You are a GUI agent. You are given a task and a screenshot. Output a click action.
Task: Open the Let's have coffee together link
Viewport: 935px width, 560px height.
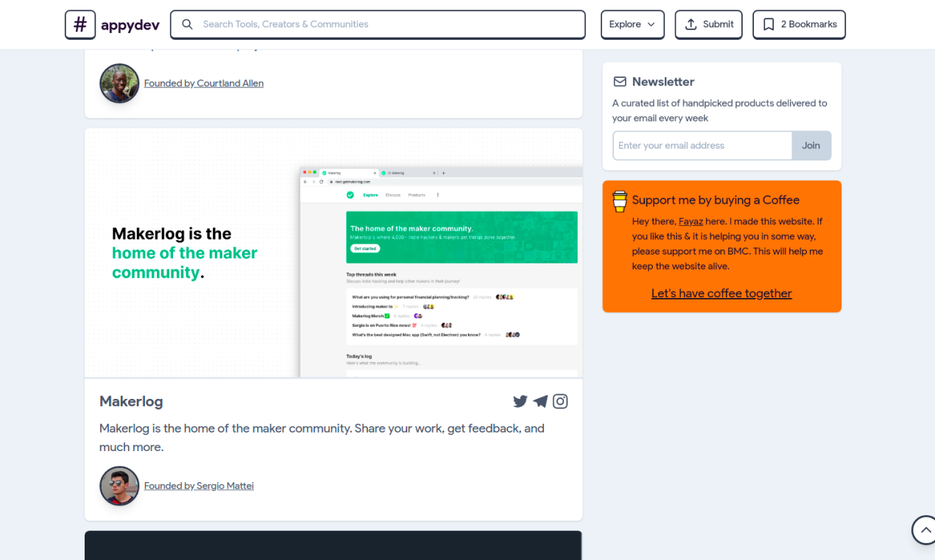point(721,293)
